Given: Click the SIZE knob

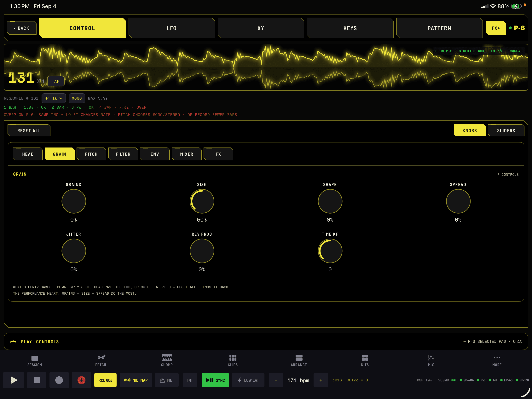Looking at the screenshot, I should 202,201.
